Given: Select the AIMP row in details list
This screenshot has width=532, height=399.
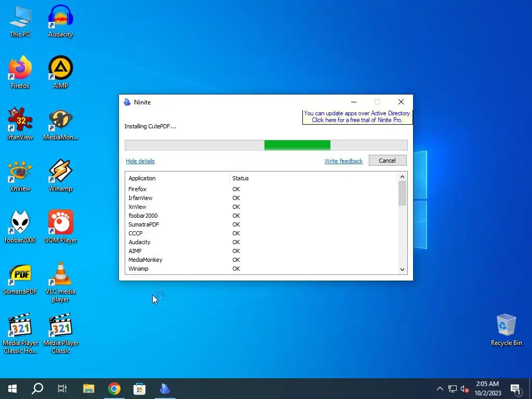Looking at the screenshot, I should [261, 251].
